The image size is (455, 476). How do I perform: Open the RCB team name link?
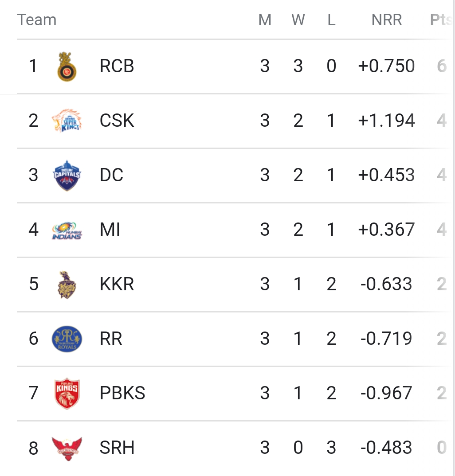[117, 66]
